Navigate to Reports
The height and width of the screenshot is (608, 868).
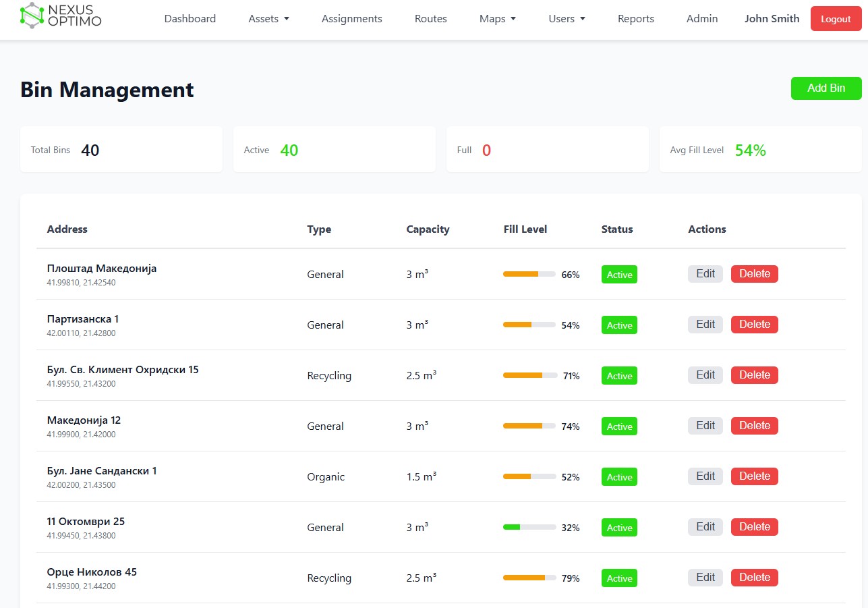[x=636, y=19]
